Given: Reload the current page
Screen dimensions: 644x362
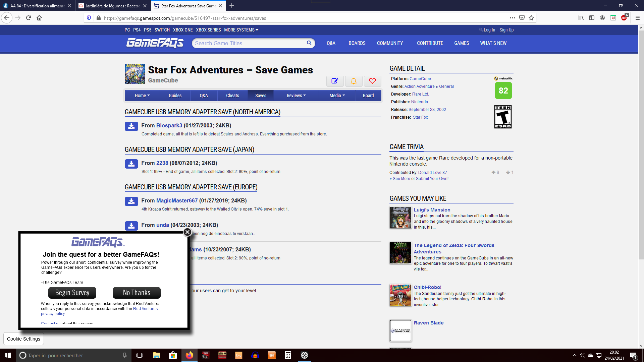Looking at the screenshot, I should tap(29, 18).
